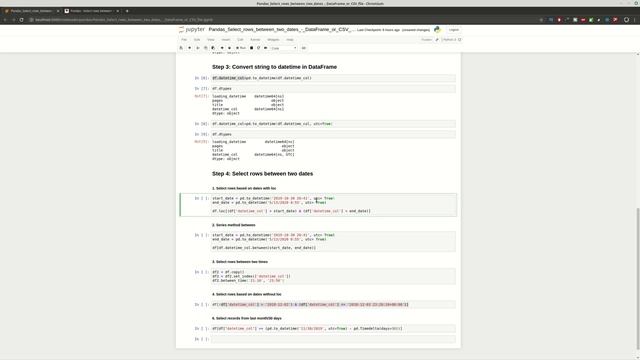Open the Cell menu
Image resolution: width=640 pixels, height=360 pixels.
click(240, 40)
